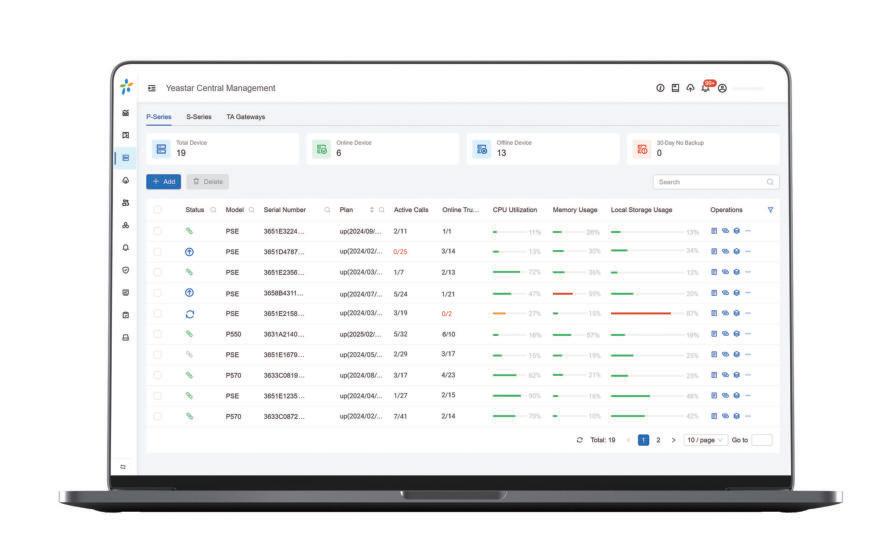882x540 pixels.
Task: Open the notifications bell in header
Action: pos(705,88)
